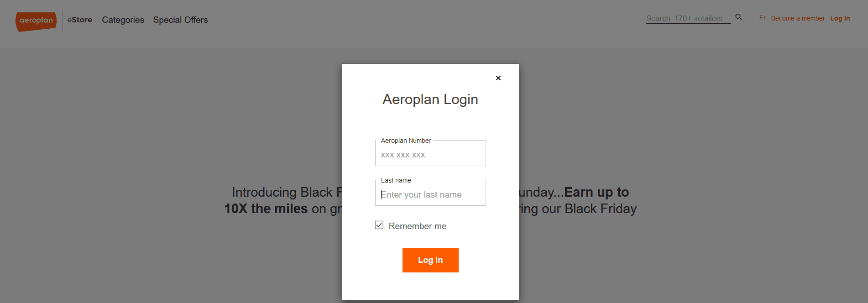The image size is (868, 303).
Task: Focus the Aeroplan Number input field
Action: (430, 155)
